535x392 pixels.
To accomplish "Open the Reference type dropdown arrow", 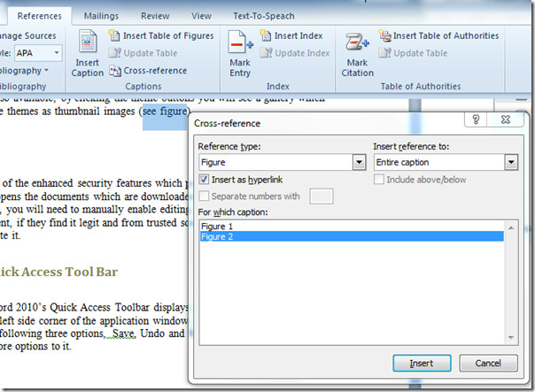I will [x=359, y=162].
